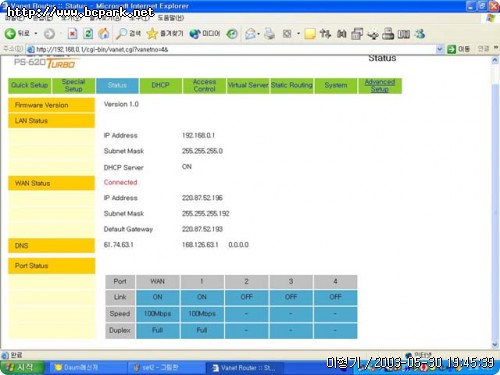This screenshot has height=375, width=500.
Task: Open the Windows Start button
Action: 22,367
